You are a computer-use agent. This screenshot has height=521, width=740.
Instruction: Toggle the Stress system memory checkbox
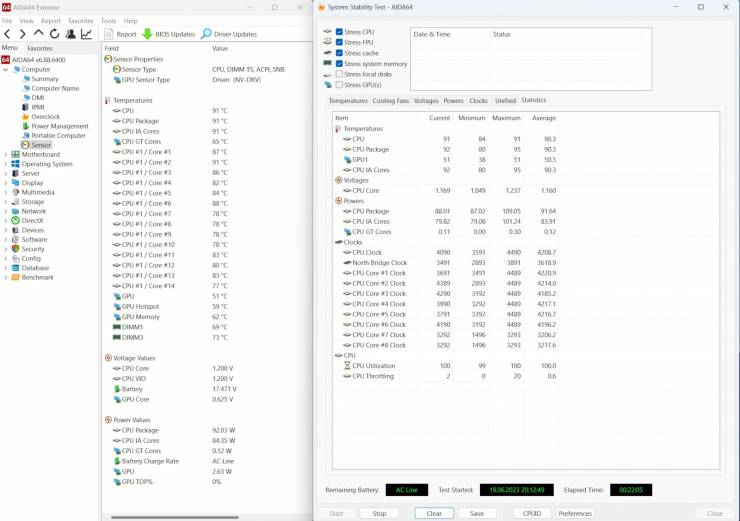(339, 64)
